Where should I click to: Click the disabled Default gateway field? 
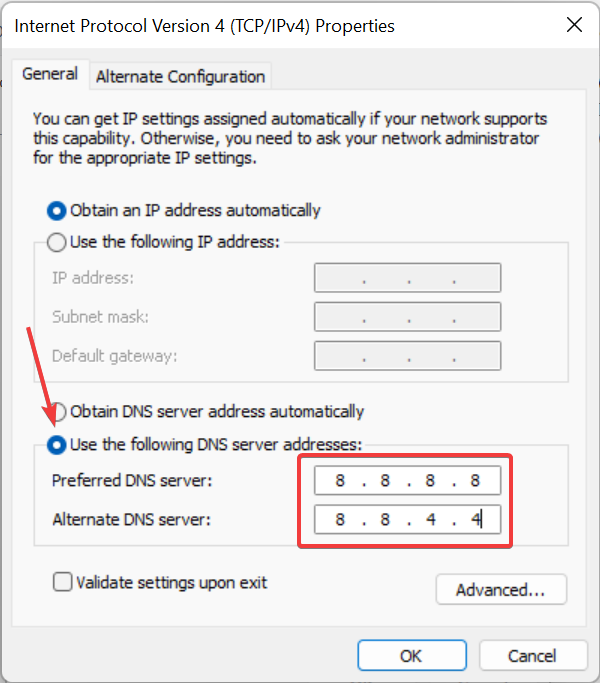(407, 356)
